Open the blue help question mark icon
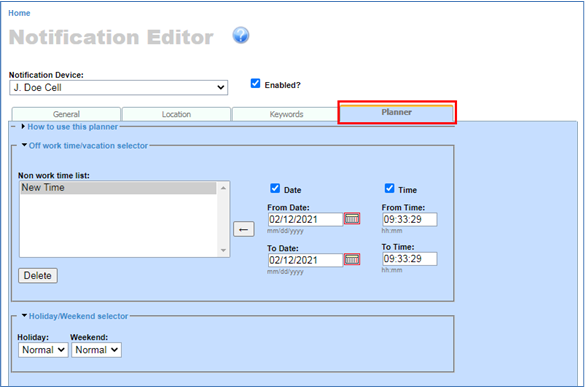This screenshot has width=586, height=388. [x=241, y=36]
